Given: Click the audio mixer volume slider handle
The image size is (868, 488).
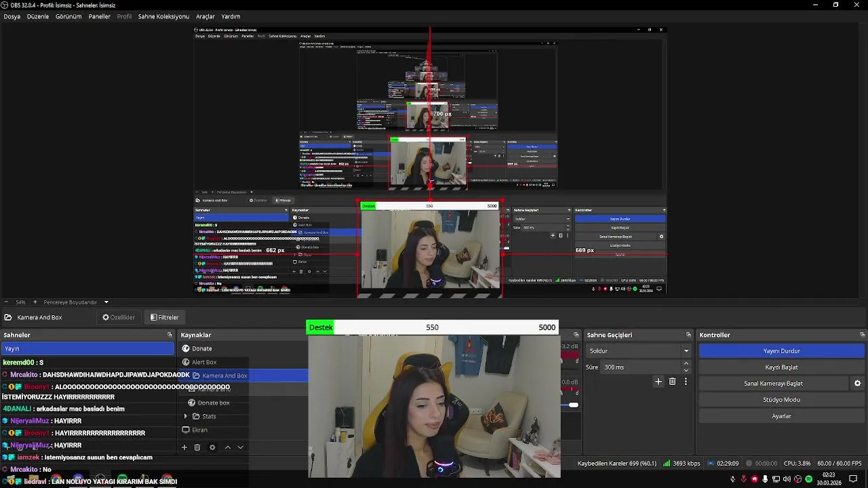Looking at the screenshot, I should pos(574,405).
